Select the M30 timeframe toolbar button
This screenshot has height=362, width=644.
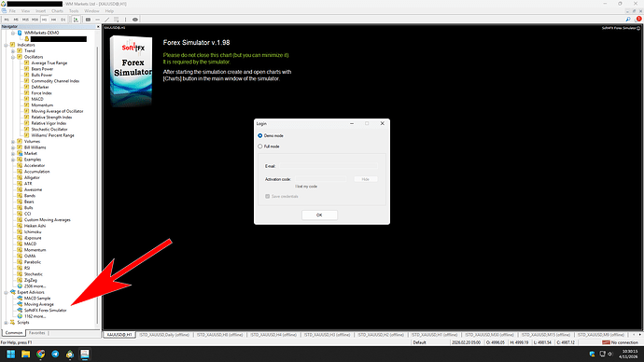[35, 20]
